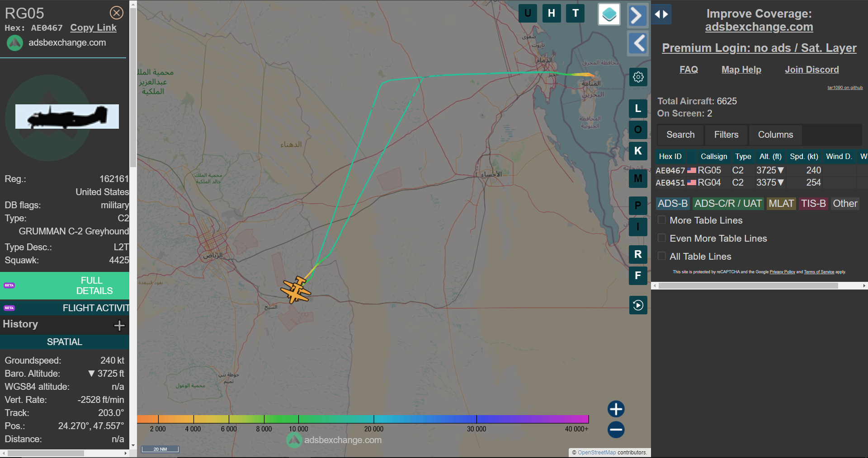Viewport: 868px width, 458px height.
Task: Enable Even More Table Lines checkbox
Action: [662, 238]
